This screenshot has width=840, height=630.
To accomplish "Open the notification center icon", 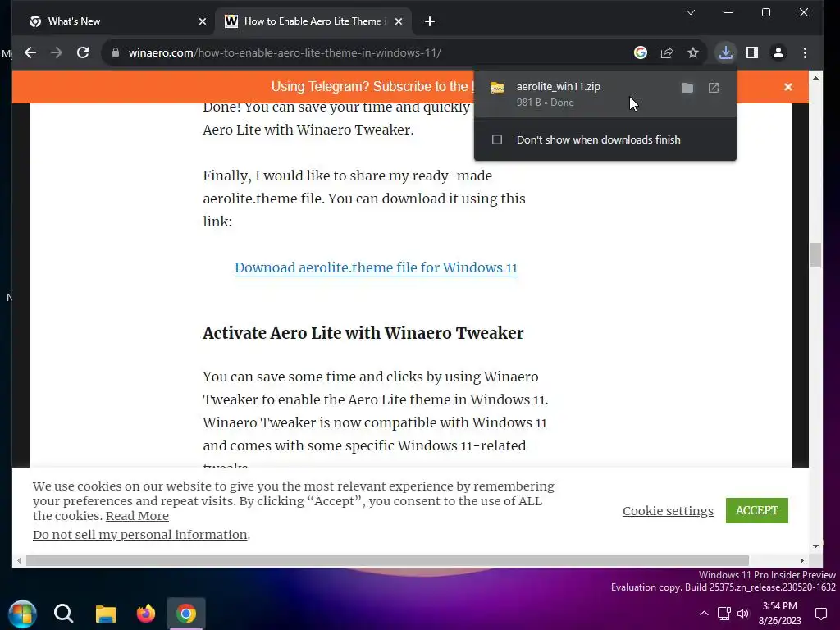I will click(x=820, y=614).
